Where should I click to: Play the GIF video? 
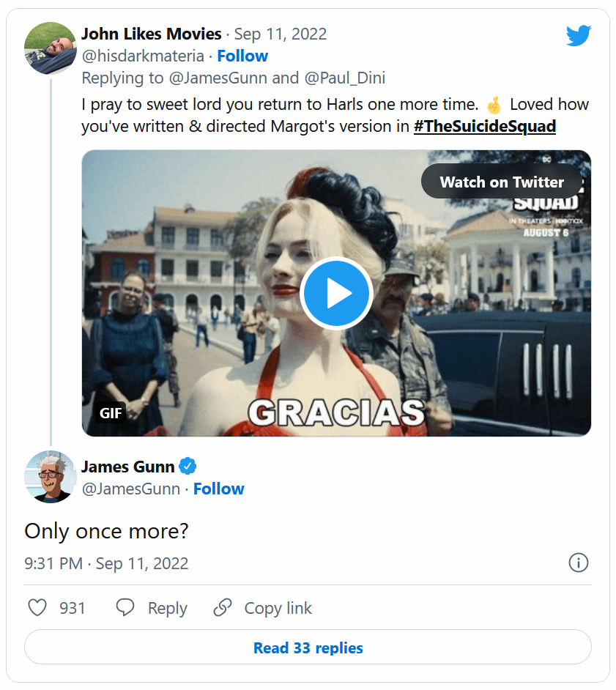[336, 293]
